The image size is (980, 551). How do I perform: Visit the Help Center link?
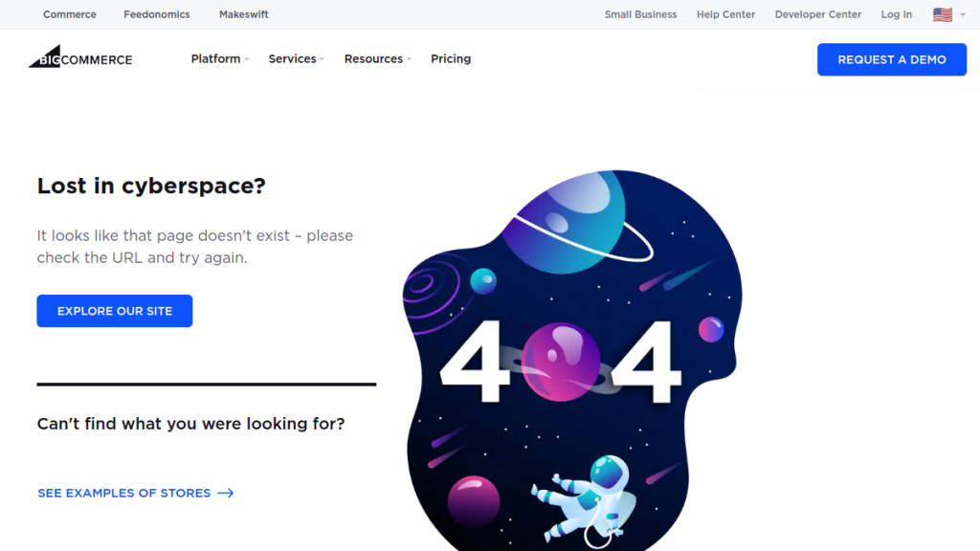725,14
